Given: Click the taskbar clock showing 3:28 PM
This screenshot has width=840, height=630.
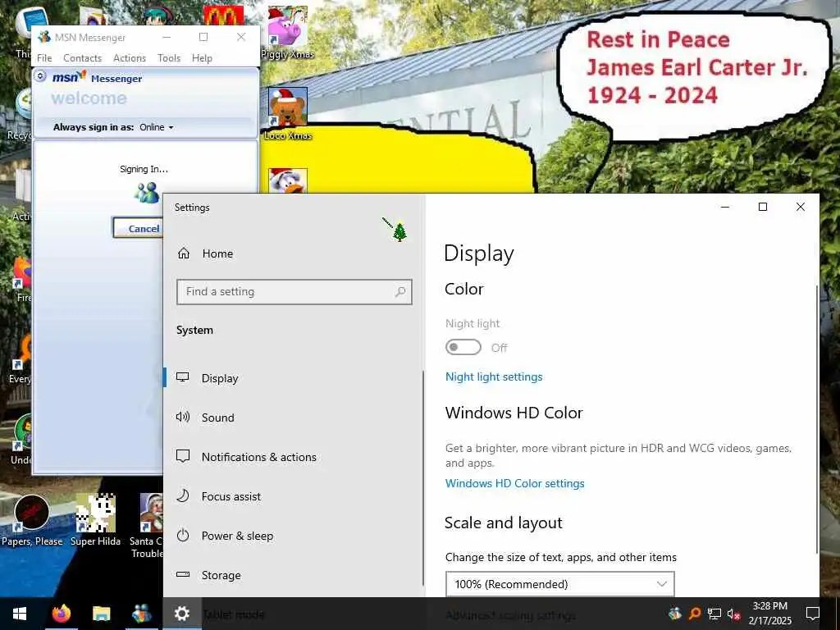Looking at the screenshot, I should [769, 614].
